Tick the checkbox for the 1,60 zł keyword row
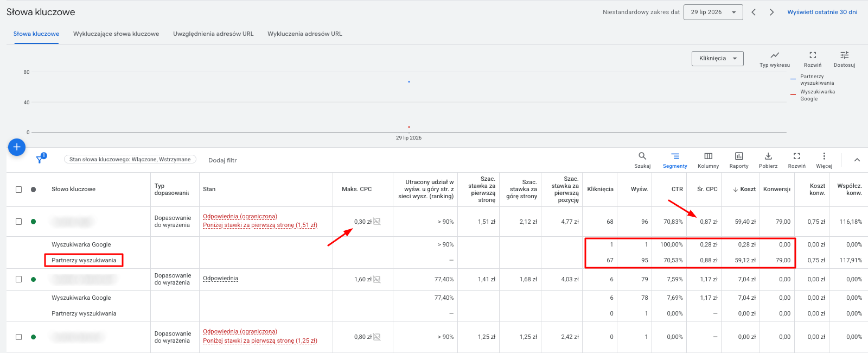The height and width of the screenshot is (353, 868). [19, 279]
